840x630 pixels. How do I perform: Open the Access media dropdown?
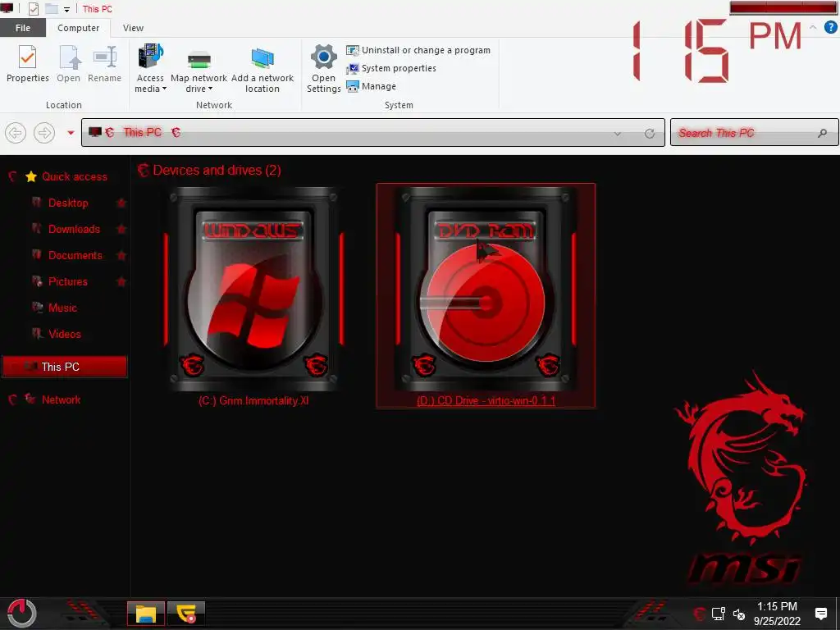(x=150, y=69)
